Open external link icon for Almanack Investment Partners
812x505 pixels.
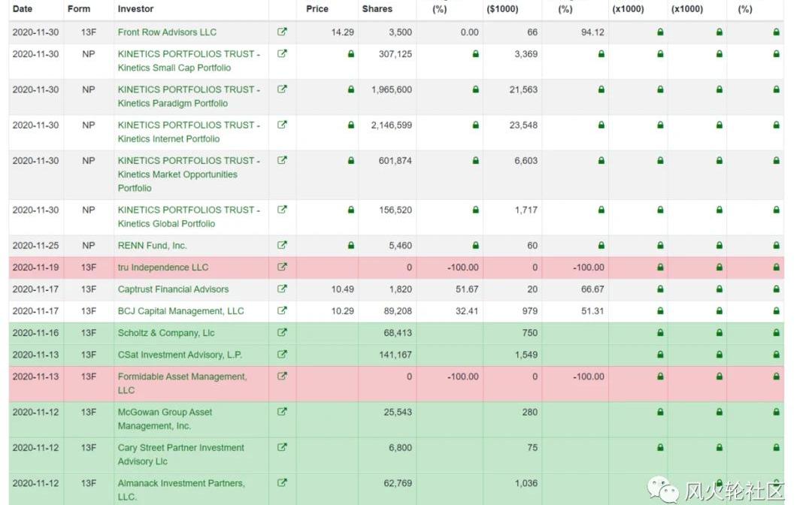pos(282,482)
